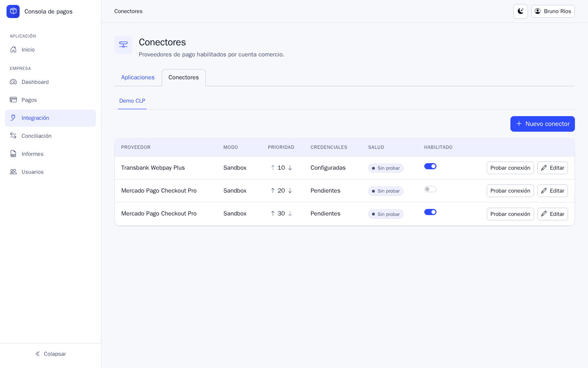The width and height of the screenshot is (588, 368).
Task: Collapse the sidebar with Colapsar
Action: [x=51, y=354]
